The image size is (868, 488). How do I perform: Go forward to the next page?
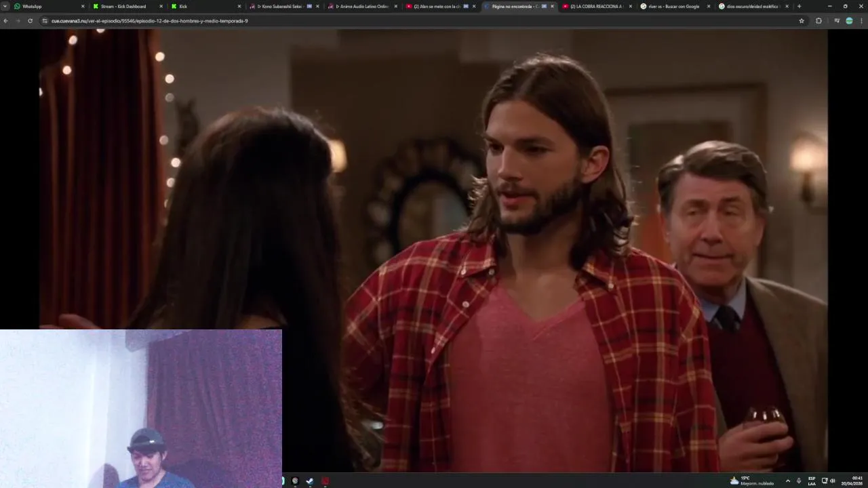tap(18, 21)
